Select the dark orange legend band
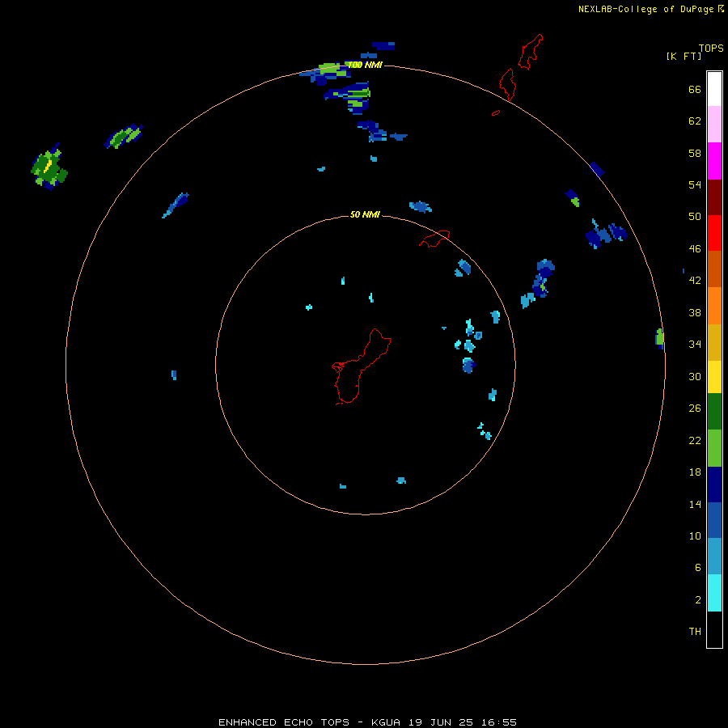This screenshot has width=728, height=728. (714, 269)
